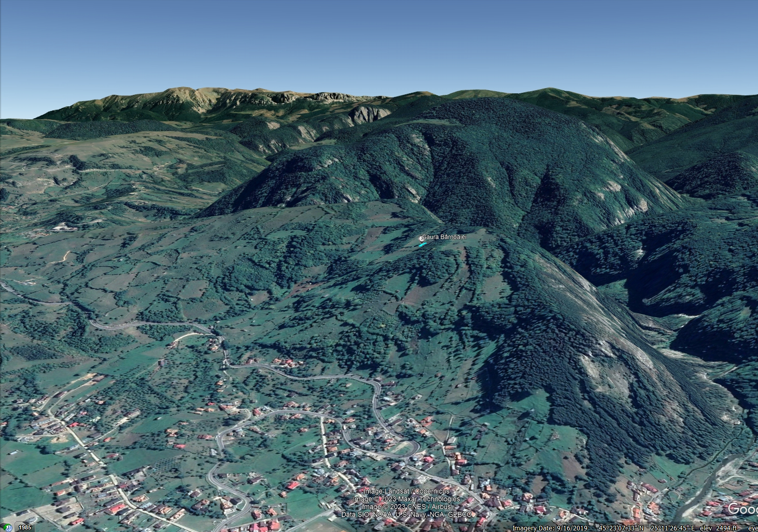Viewport: 758px width, 532px height.
Task: Click the cyan path line below the placemark
Action: (x=423, y=244)
